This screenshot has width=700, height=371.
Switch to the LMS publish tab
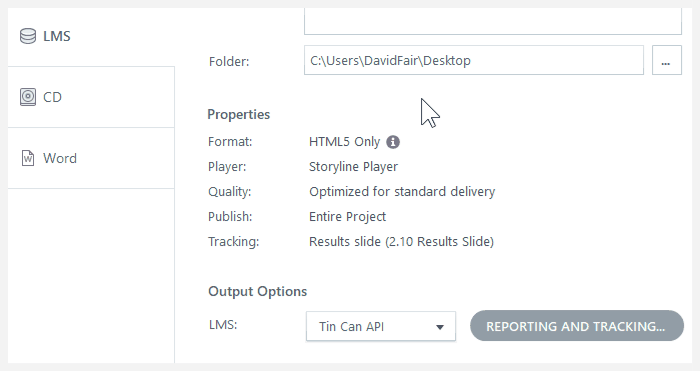tap(91, 36)
